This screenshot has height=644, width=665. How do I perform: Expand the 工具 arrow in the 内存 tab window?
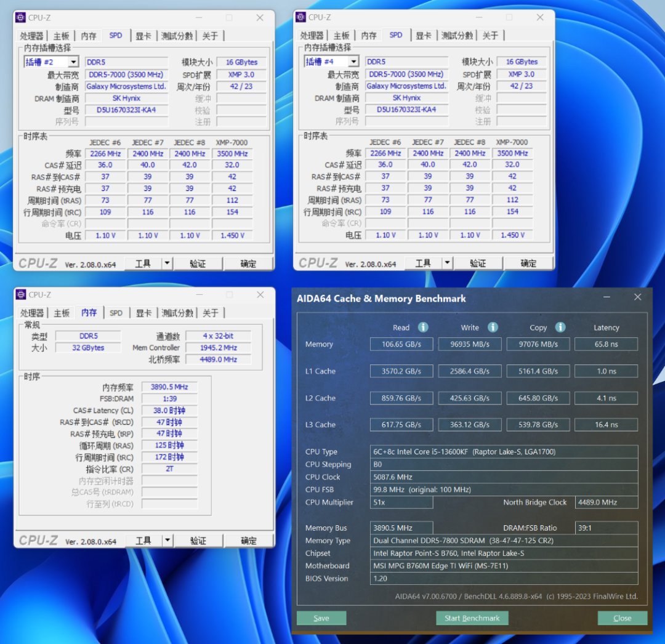click(x=167, y=540)
